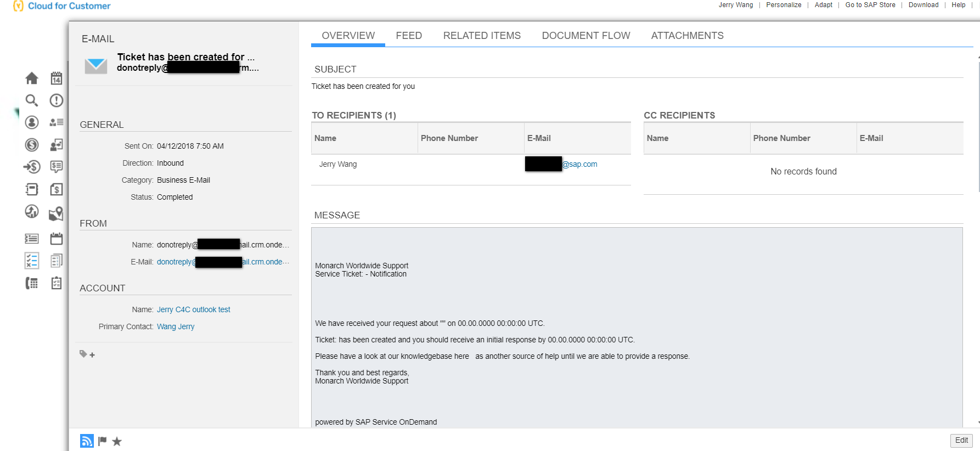Flag this e-mail with flag icon
This screenshot has height=451, width=980.
pos(103,441)
